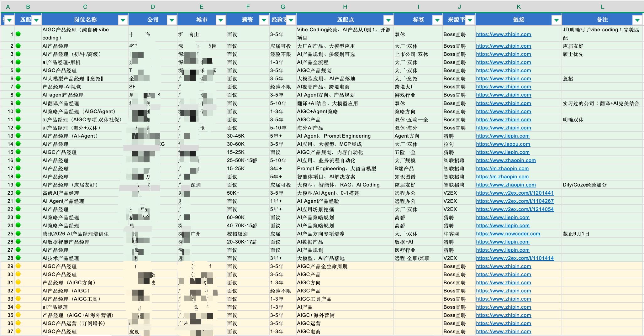Select green dot beside 高级AI产品经理

18,192
